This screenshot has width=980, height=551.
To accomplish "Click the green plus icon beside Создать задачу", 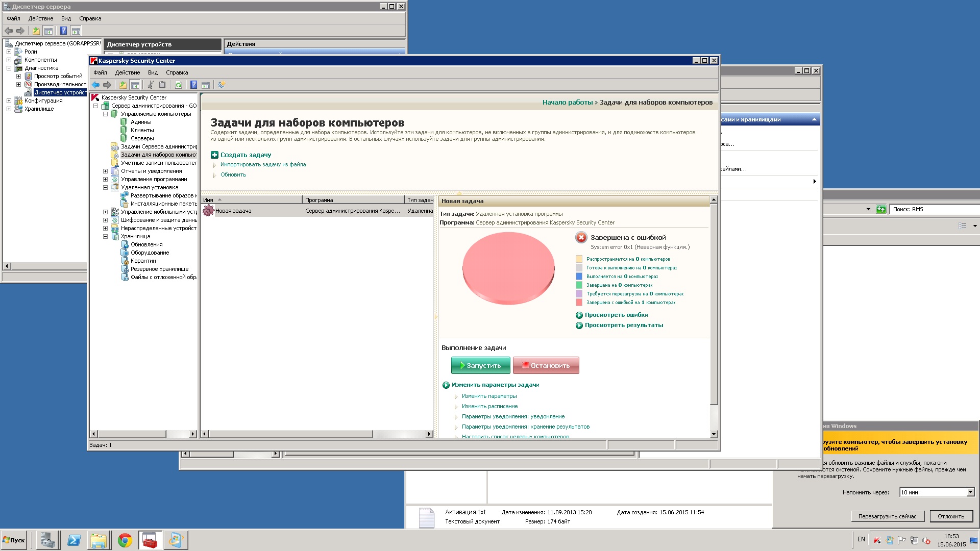I will point(214,155).
